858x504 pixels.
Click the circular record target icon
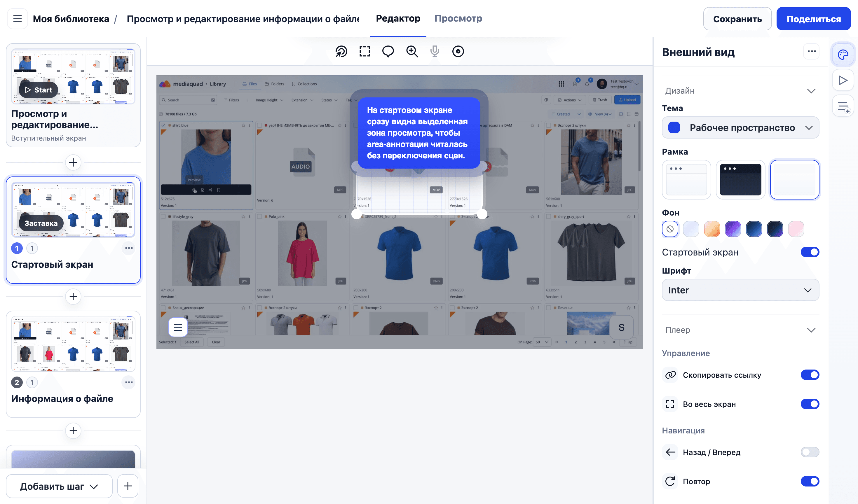pyautogui.click(x=458, y=51)
